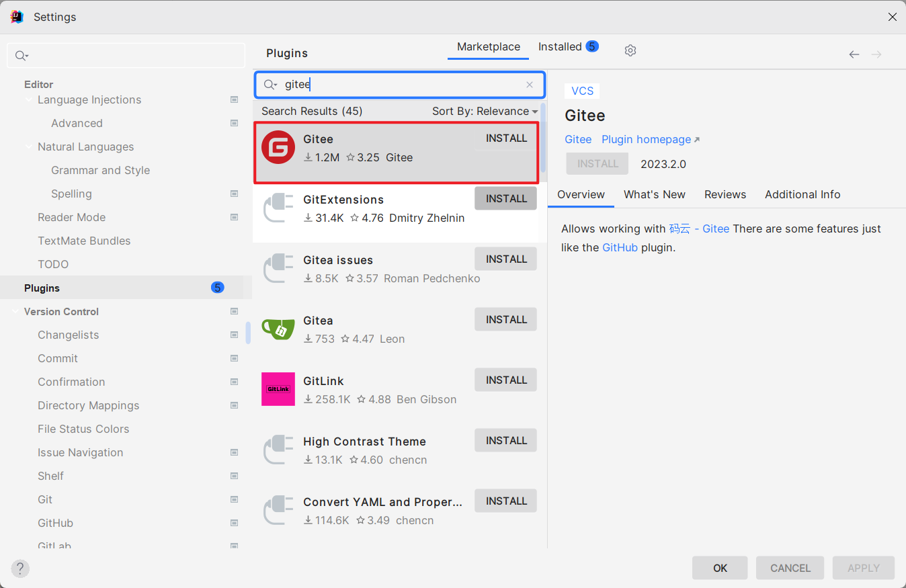Click the GitHub link in the description
The width and height of the screenshot is (906, 588).
pyautogui.click(x=620, y=247)
